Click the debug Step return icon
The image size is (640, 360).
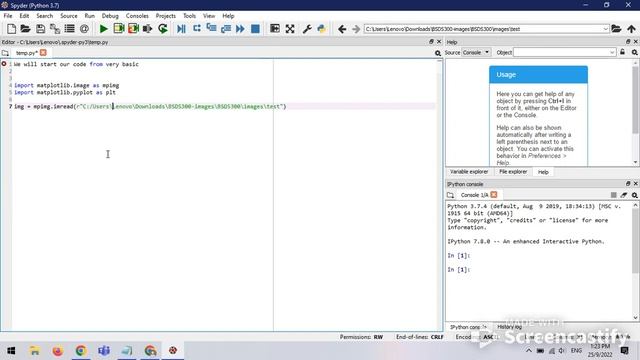click(226, 29)
